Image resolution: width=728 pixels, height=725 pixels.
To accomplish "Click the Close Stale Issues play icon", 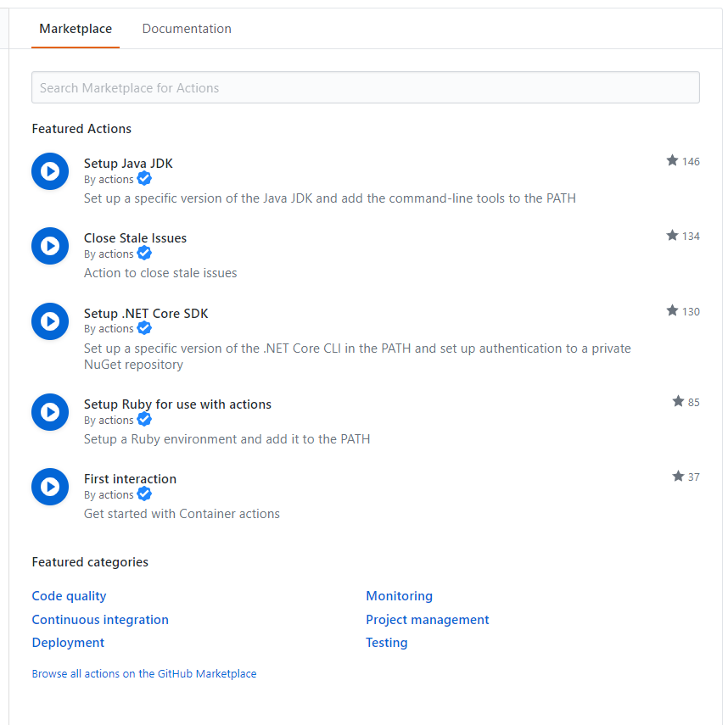I will 50,246.
